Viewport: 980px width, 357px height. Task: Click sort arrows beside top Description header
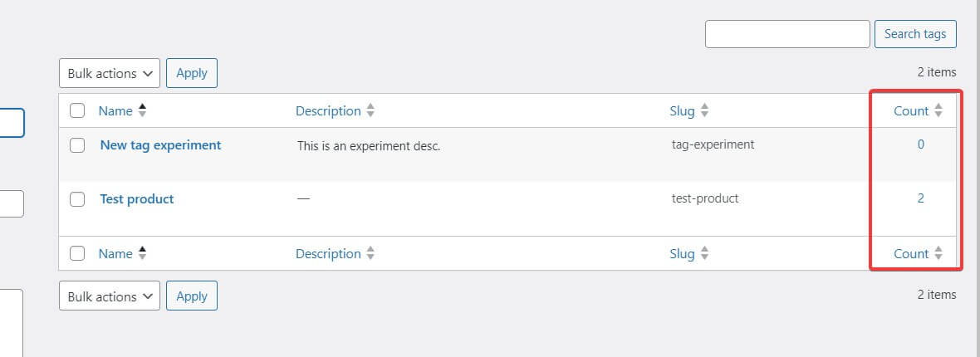[x=370, y=110]
